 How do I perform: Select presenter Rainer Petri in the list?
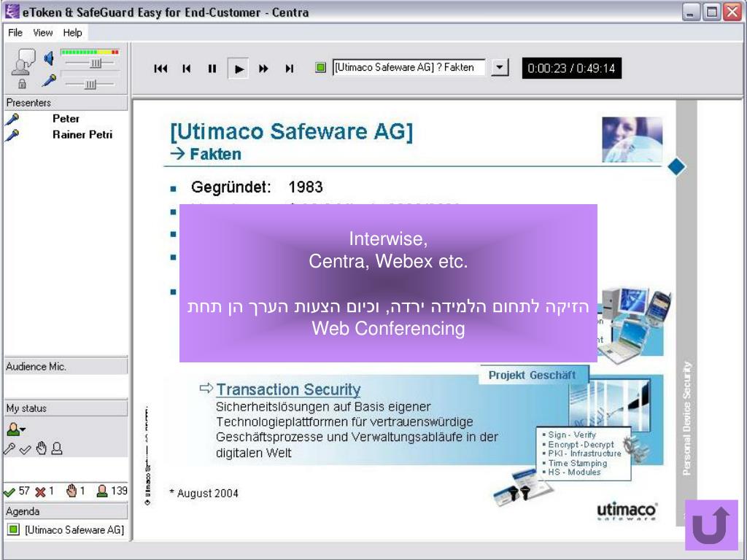82,135
